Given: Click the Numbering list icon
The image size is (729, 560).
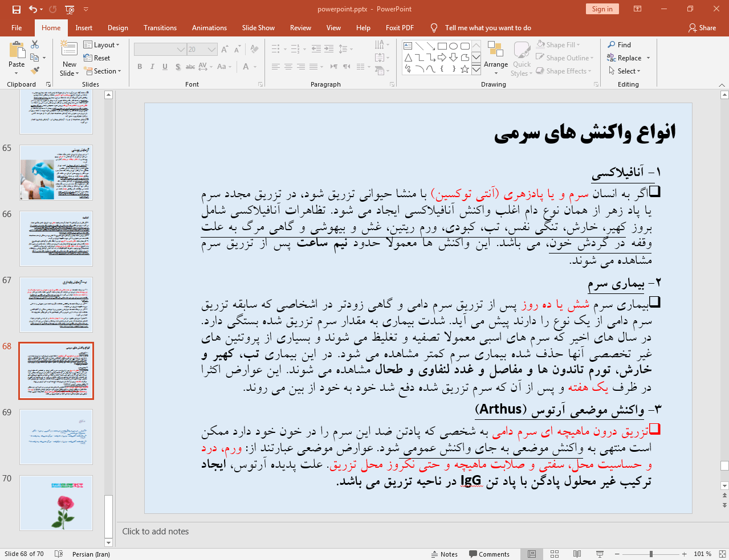Looking at the screenshot, I should point(295,49).
